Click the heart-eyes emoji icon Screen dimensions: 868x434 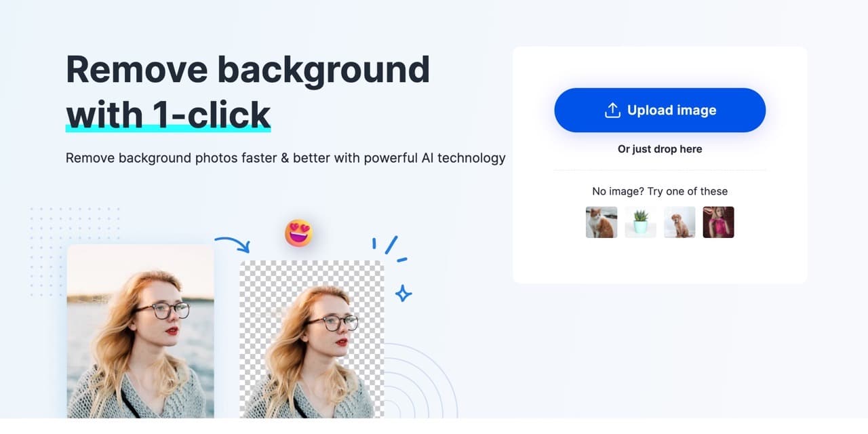(299, 233)
